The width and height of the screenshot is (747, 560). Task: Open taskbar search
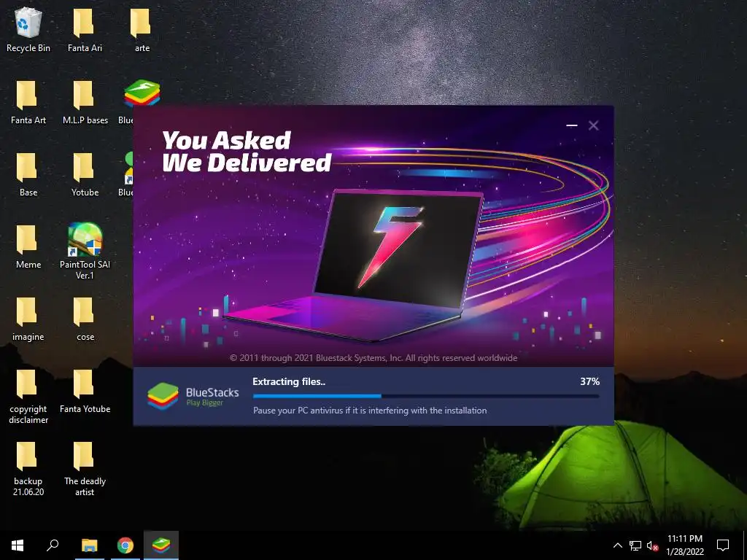(x=53, y=545)
